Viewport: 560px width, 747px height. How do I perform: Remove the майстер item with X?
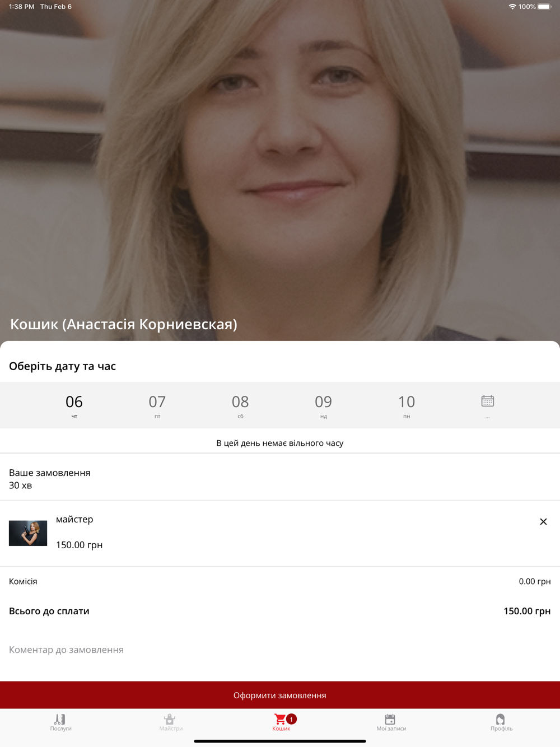click(x=543, y=522)
